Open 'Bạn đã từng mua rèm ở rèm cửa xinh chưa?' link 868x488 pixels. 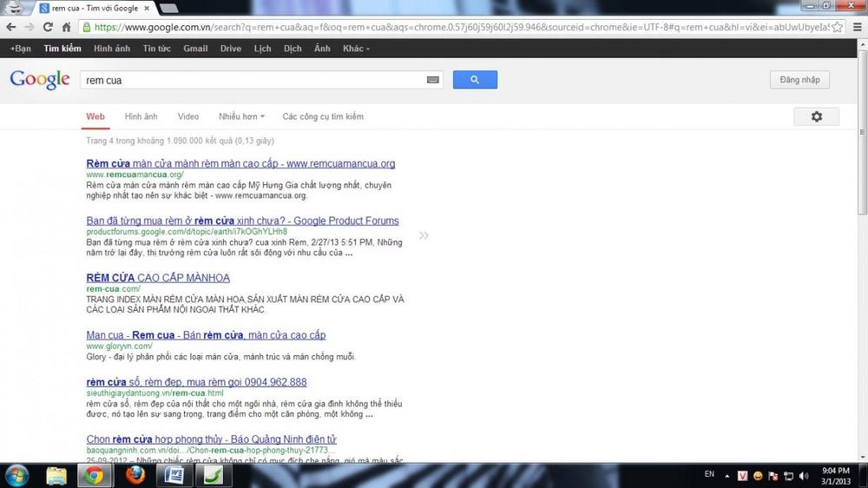[242, 221]
